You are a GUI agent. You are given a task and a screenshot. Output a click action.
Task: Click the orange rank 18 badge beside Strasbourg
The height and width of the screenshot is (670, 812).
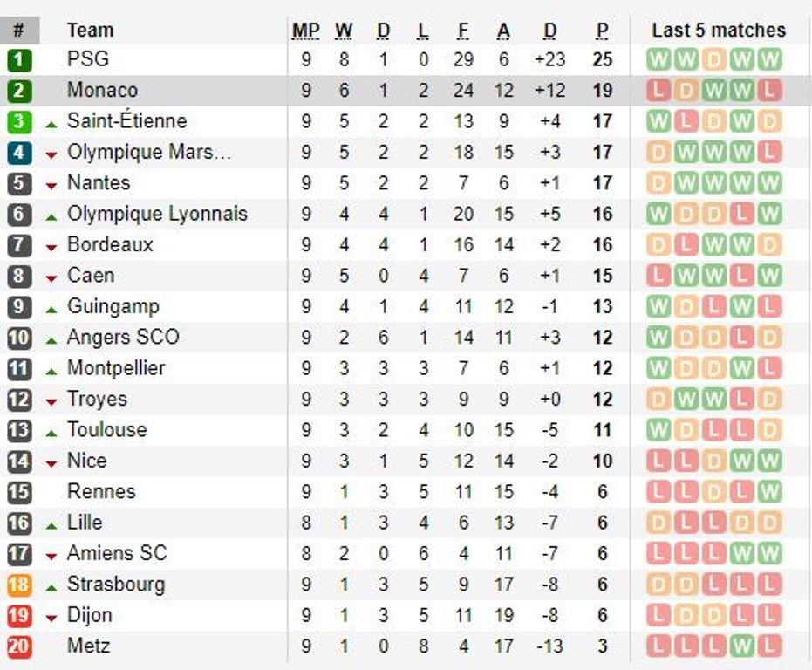[19, 585]
